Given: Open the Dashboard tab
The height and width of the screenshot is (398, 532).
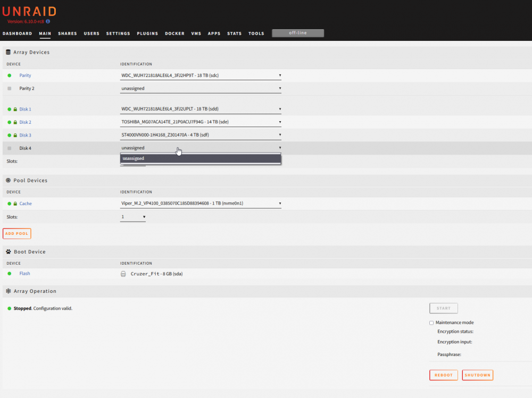Looking at the screenshot, I should click(18, 33).
